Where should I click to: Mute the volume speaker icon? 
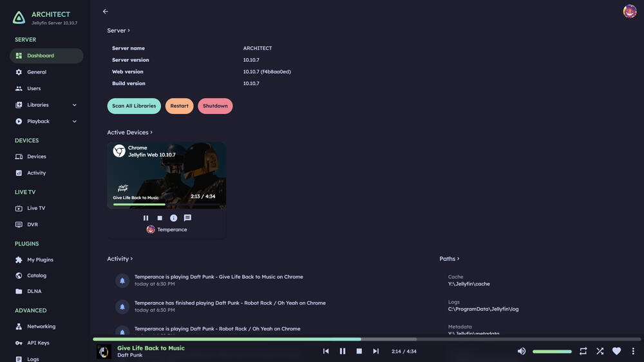coord(522,351)
